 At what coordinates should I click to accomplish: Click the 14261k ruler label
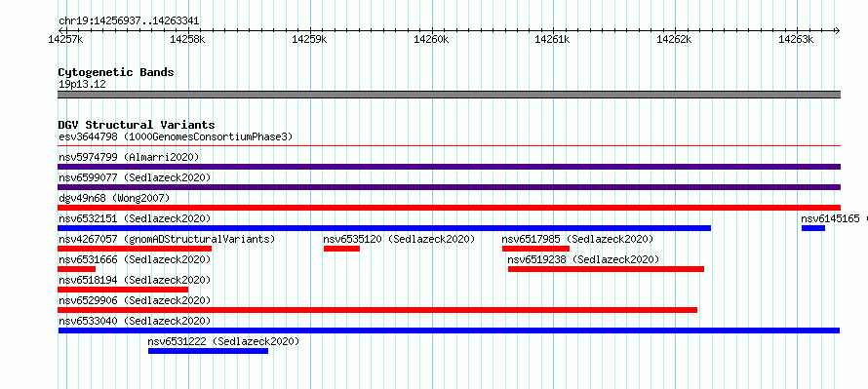click(552, 39)
